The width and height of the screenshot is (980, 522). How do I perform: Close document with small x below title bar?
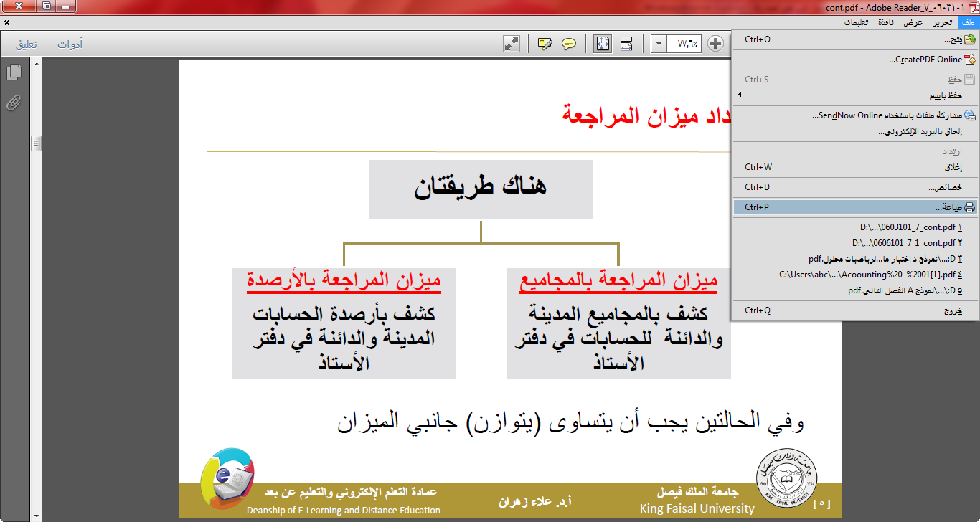click(x=6, y=22)
